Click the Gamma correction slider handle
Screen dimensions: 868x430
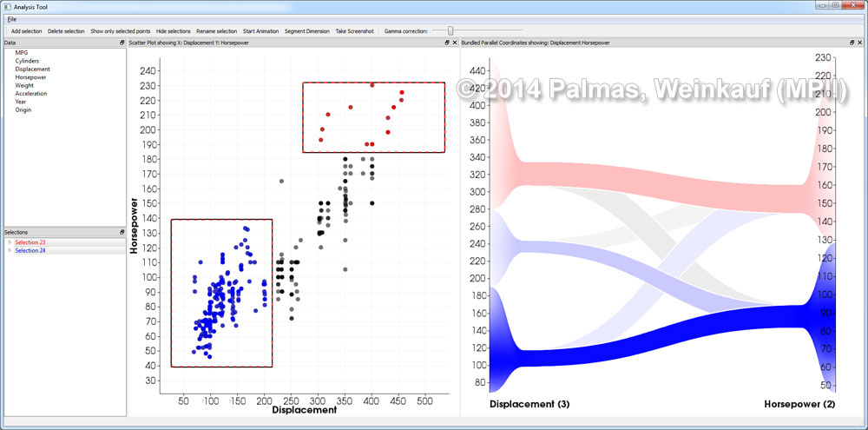(x=450, y=30)
